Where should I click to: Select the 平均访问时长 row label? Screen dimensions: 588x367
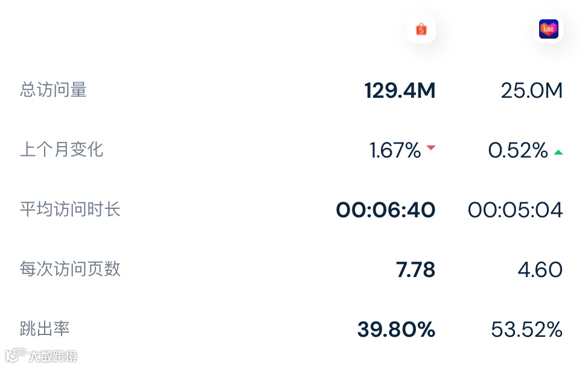tap(70, 209)
